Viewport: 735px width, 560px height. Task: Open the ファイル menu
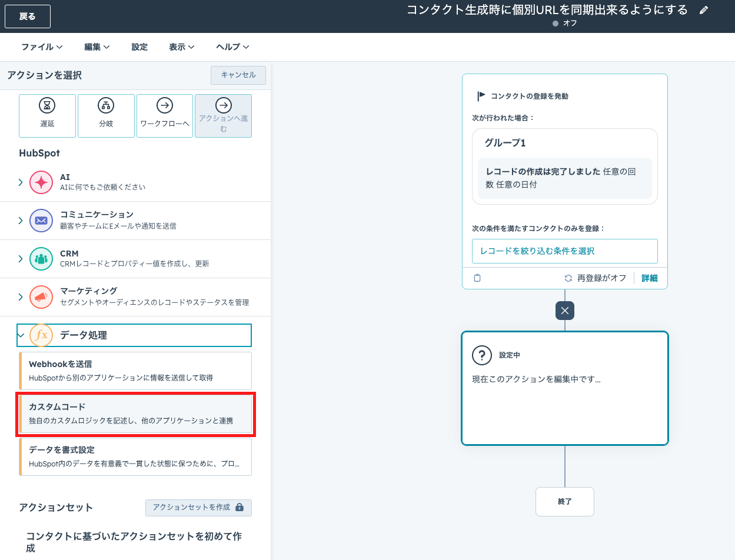coord(42,47)
